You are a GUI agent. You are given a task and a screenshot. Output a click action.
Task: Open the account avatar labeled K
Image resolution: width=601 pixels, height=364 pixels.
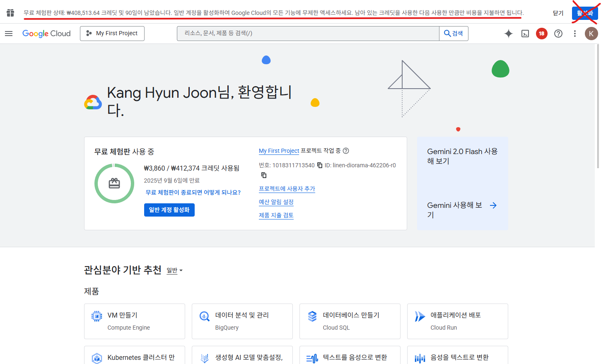pos(591,34)
